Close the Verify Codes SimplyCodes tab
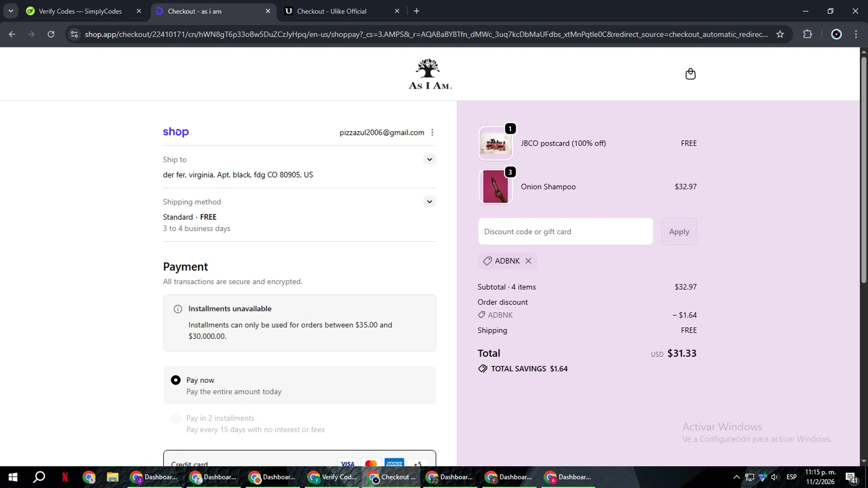868x488 pixels. tap(139, 11)
